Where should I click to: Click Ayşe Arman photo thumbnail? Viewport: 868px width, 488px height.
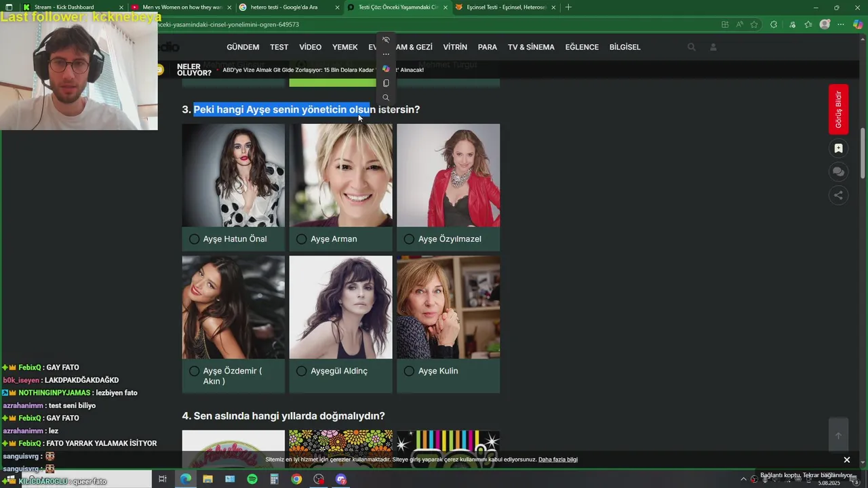tap(340, 175)
